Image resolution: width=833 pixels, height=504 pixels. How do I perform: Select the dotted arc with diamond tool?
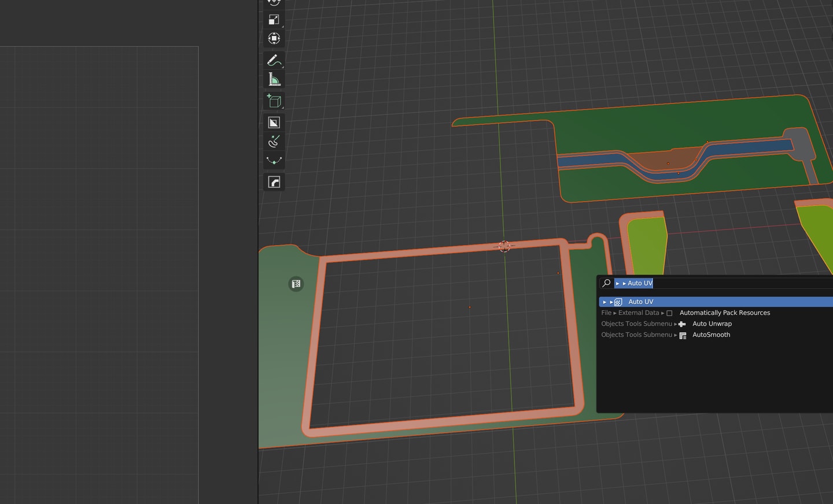point(274,161)
